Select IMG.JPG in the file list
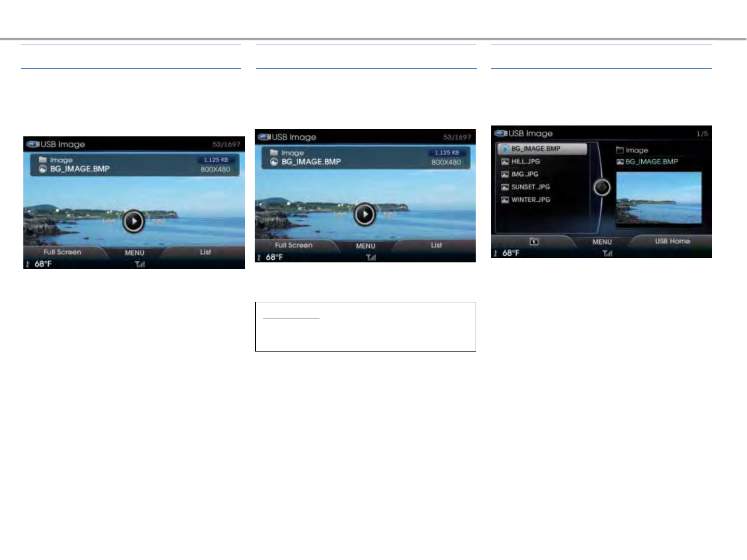 coord(524,174)
